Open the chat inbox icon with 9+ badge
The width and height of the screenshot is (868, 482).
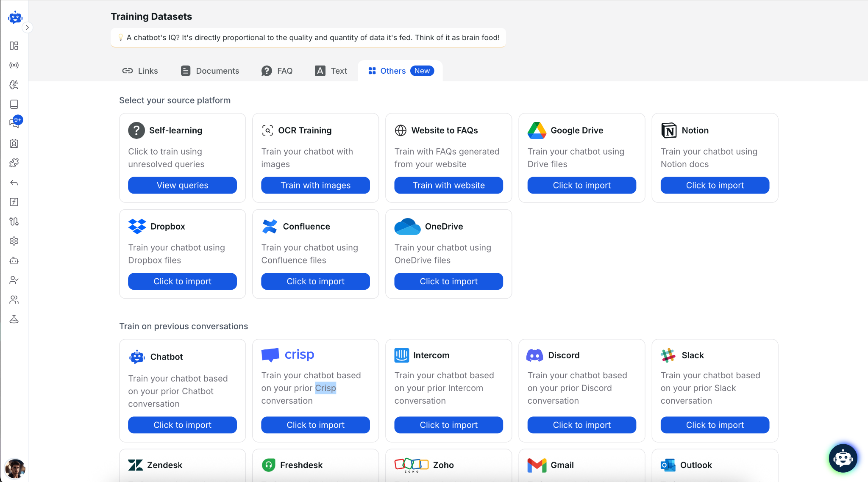15,123
